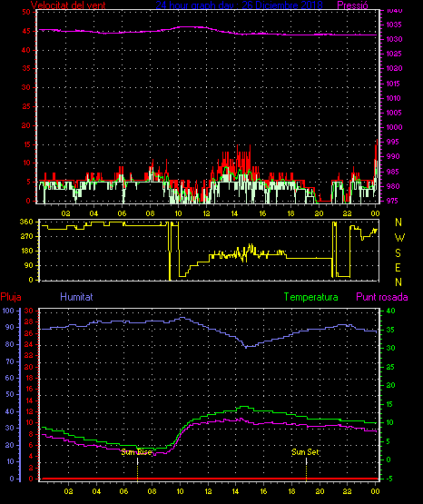The image size is (423, 504).
Task: Click the 'Pluja' legend label
Action: (x=11, y=297)
